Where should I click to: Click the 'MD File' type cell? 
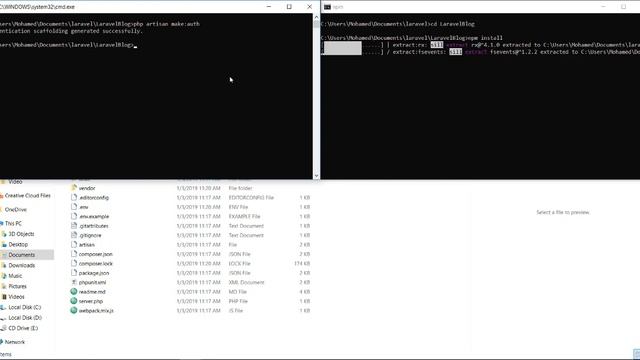pos(238,292)
